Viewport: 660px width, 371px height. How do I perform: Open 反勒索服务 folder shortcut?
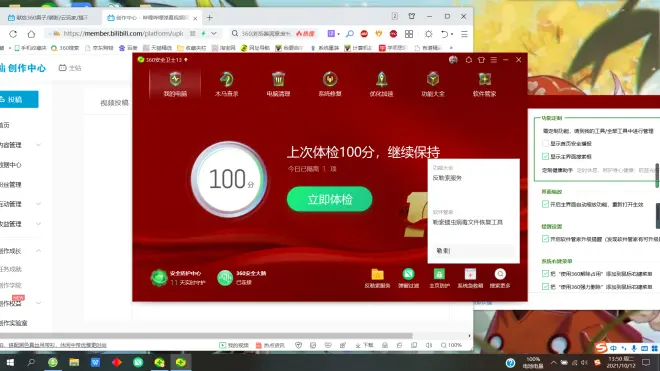pyautogui.click(x=377, y=278)
